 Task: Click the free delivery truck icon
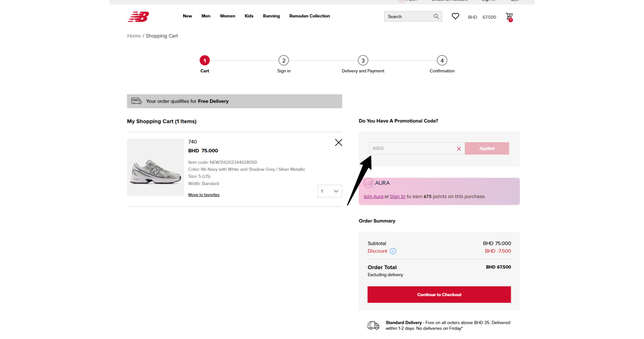pyautogui.click(x=137, y=101)
